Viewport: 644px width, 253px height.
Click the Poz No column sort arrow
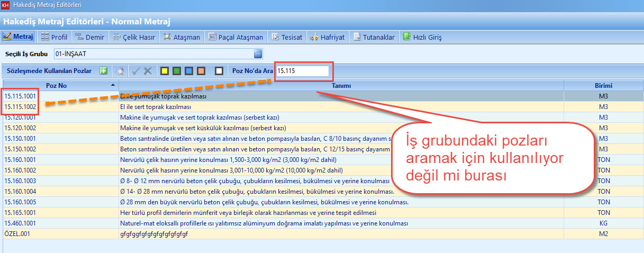pos(112,85)
